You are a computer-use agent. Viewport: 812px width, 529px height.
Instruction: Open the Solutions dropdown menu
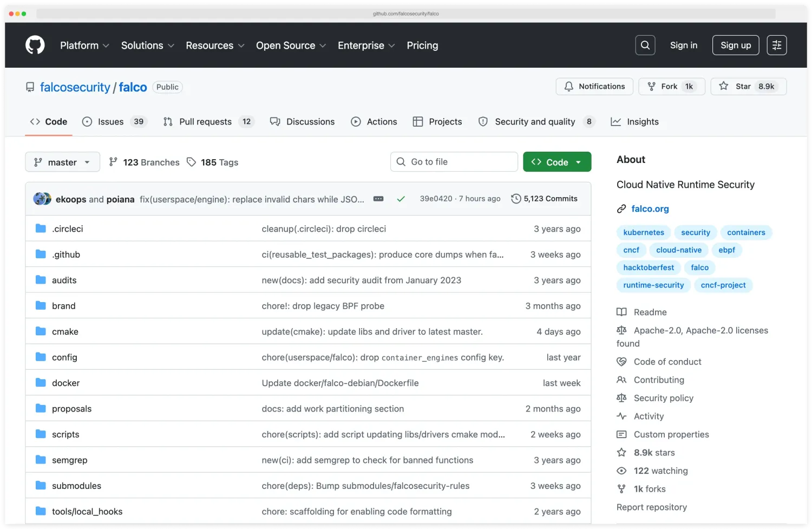point(148,45)
